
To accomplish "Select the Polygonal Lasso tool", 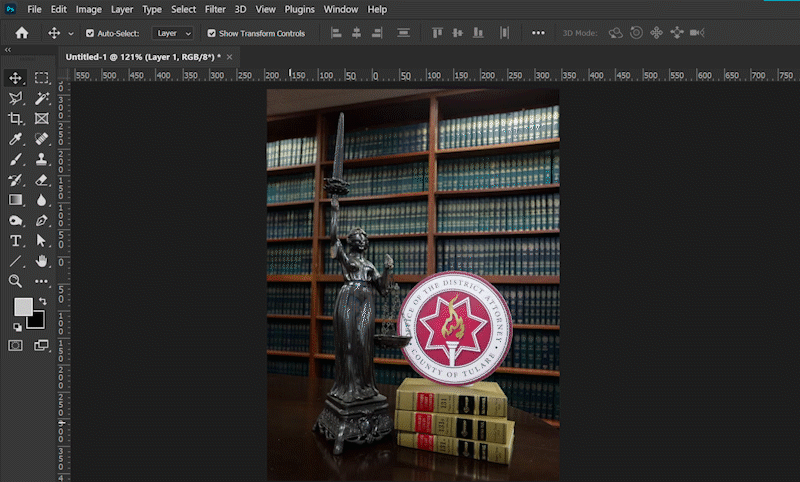I will click(x=15, y=98).
